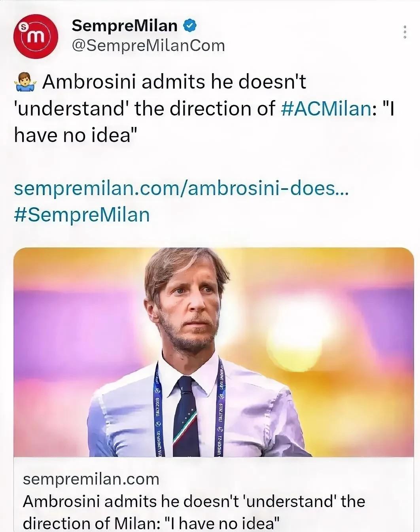The width and height of the screenshot is (420, 532).
Task: Click the blue verified checkmark badge
Action: point(190,26)
